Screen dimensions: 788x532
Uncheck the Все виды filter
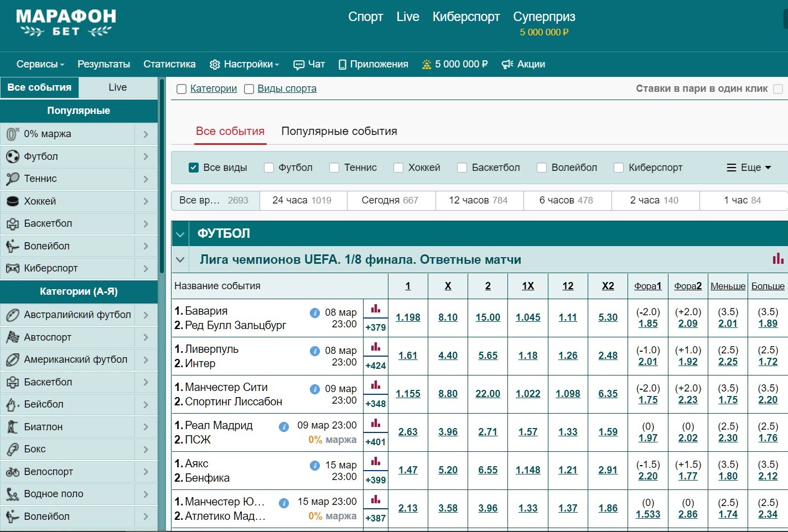click(x=194, y=168)
